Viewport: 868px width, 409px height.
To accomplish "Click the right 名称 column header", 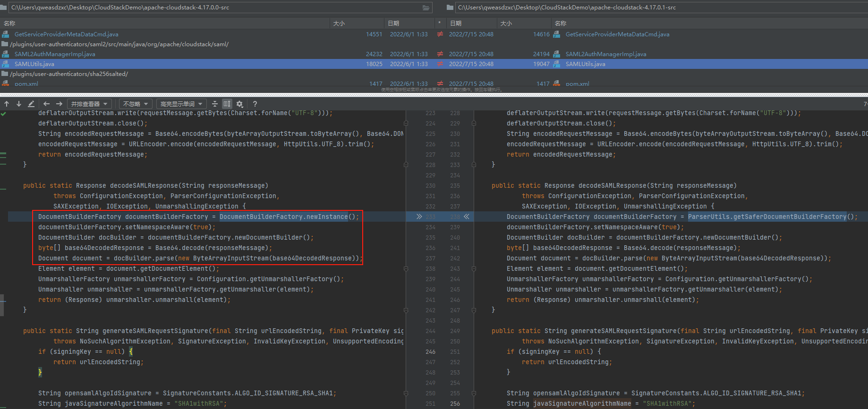I will pos(561,23).
